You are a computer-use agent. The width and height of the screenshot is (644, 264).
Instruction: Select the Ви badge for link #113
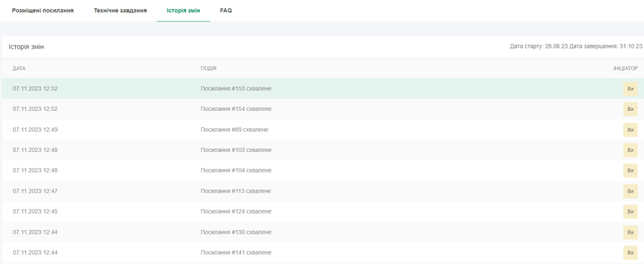click(x=630, y=191)
